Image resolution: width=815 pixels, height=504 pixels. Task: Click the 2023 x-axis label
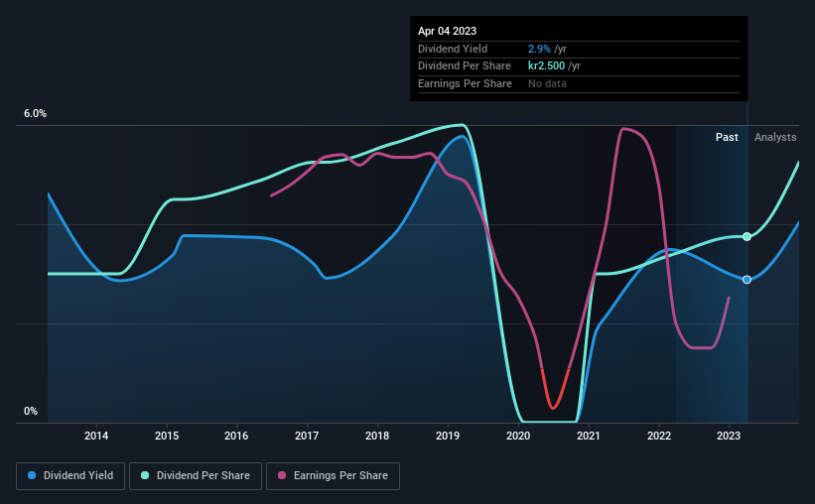point(729,436)
